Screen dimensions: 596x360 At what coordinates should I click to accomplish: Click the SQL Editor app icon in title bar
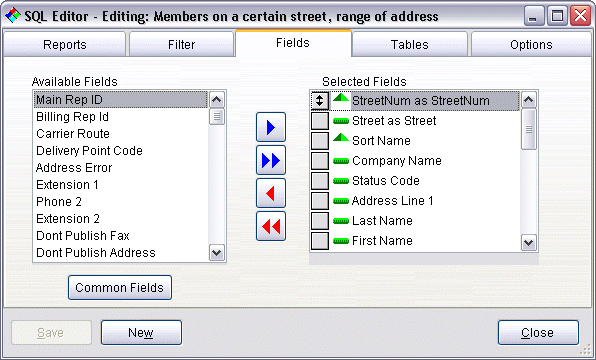coord(13,16)
